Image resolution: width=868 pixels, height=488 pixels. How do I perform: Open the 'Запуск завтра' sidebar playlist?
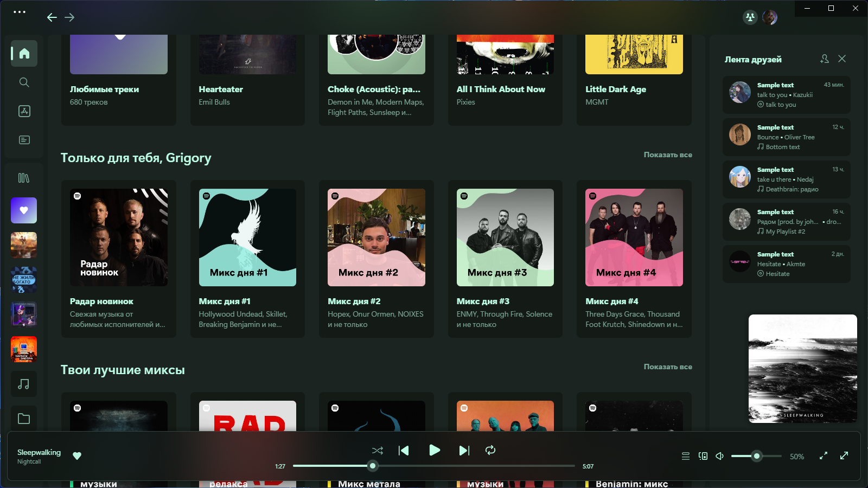24,349
